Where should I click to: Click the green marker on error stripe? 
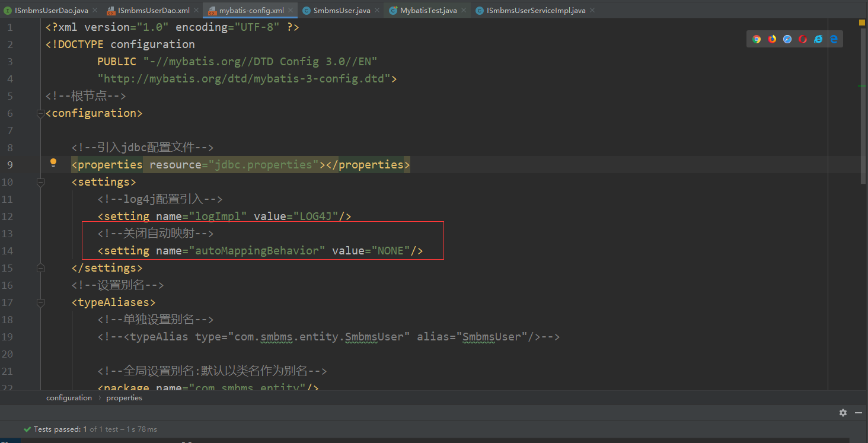click(x=862, y=87)
